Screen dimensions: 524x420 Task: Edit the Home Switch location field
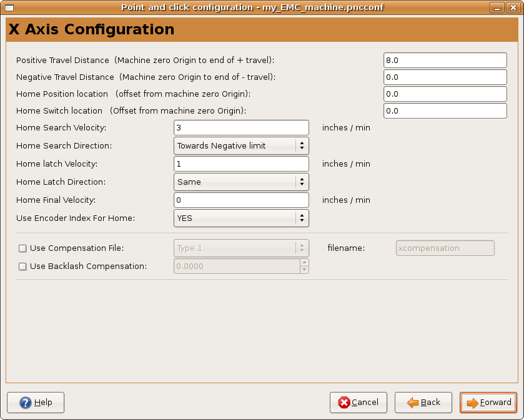click(x=445, y=111)
